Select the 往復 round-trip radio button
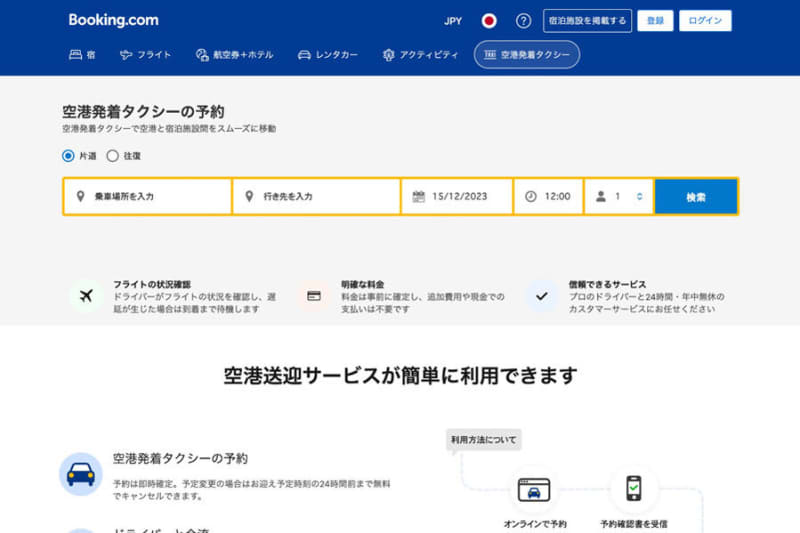Screen dimensions: 800x533 click(113, 156)
